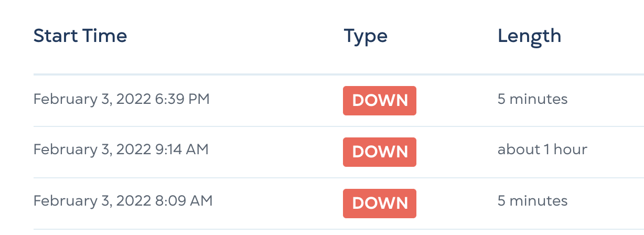Click the 5 minutes length at 8:09 AM

pos(532,201)
